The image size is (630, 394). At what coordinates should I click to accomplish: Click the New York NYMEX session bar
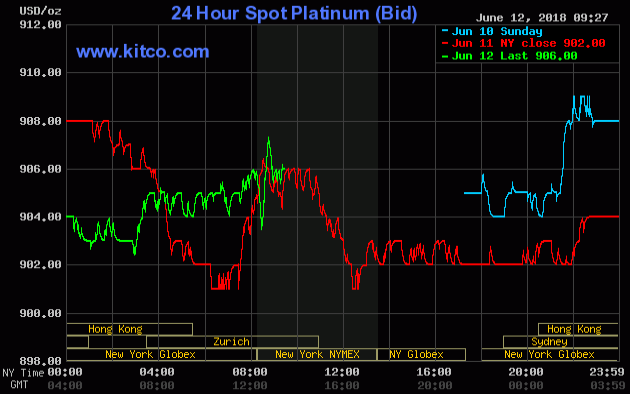click(317, 354)
